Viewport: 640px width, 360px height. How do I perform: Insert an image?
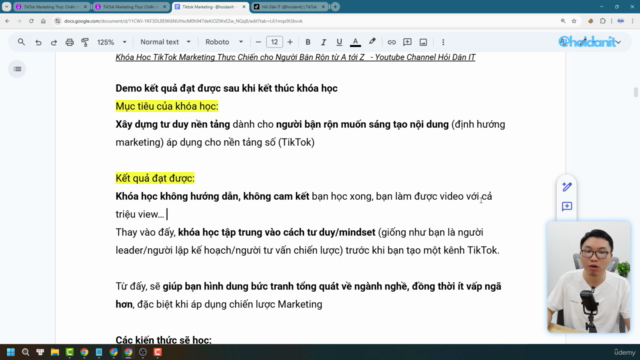(423, 42)
